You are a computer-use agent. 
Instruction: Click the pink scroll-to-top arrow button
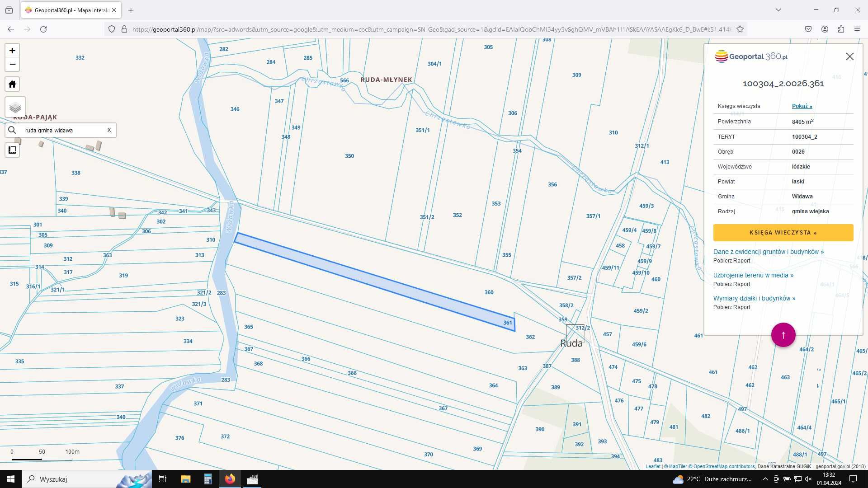[x=783, y=335]
